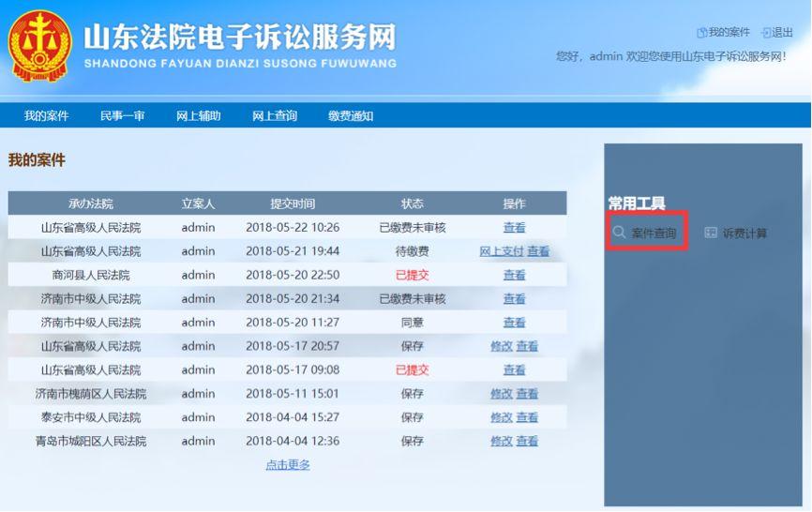Click the 商河县人民法院 court cell
The height and width of the screenshot is (512, 812).
click(x=91, y=275)
